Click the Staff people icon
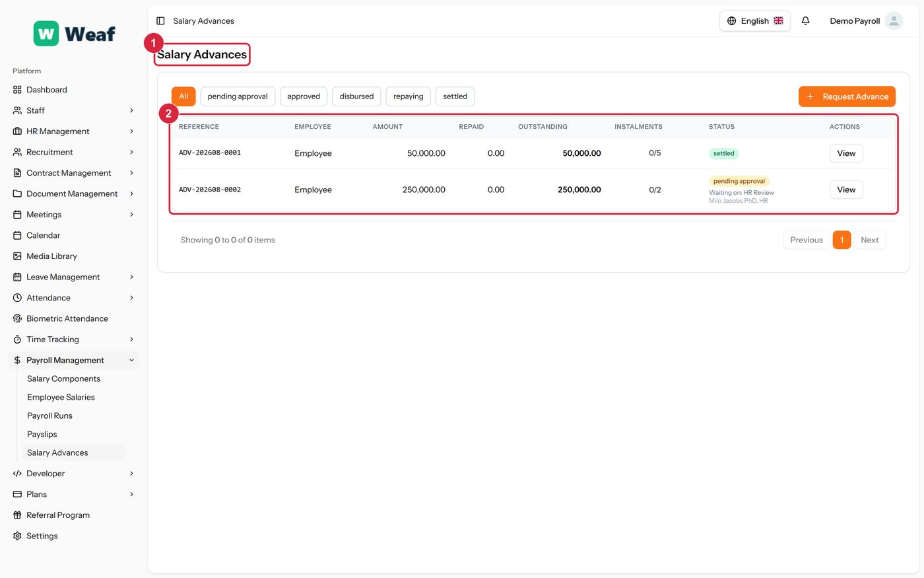This screenshot has height=578, width=924. [x=17, y=110]
